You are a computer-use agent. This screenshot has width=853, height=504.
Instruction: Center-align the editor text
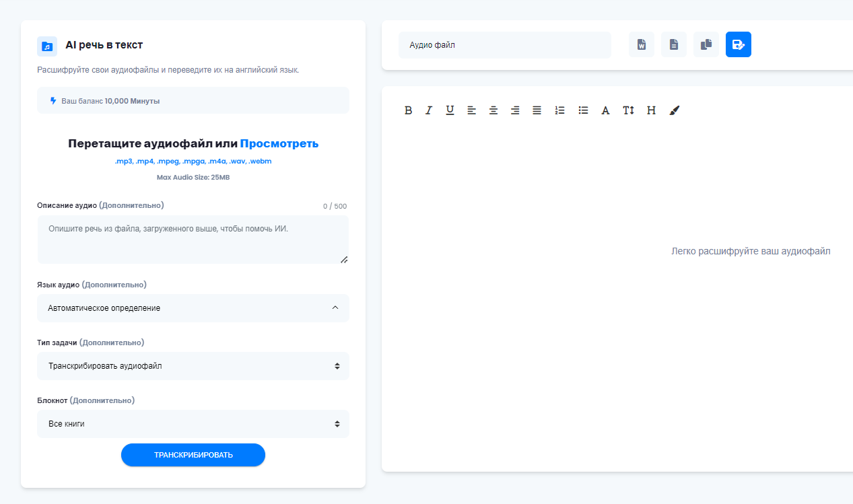click(493, 110)
